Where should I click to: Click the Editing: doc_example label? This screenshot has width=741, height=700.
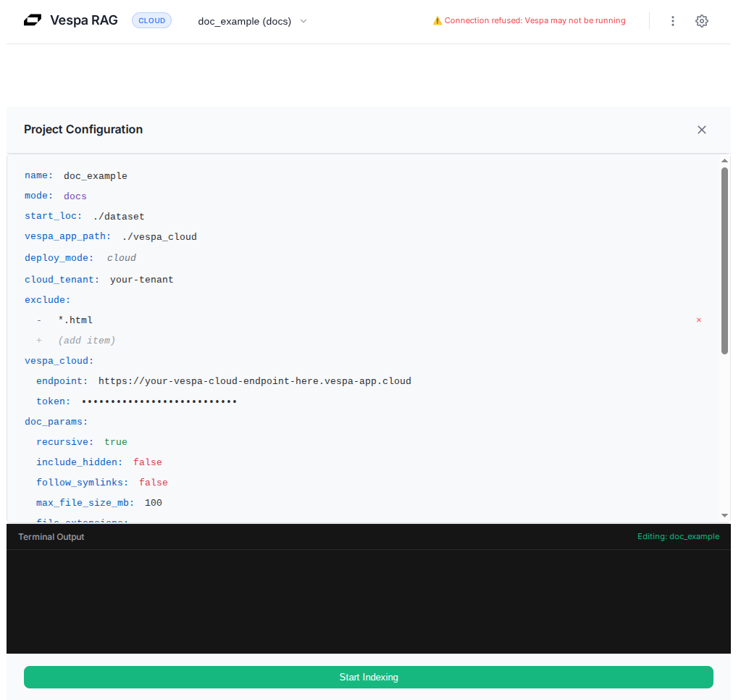pos(678,536)
